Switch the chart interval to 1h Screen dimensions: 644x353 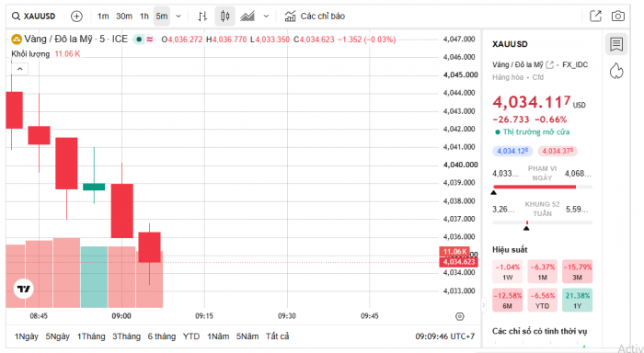click(144, 17)
